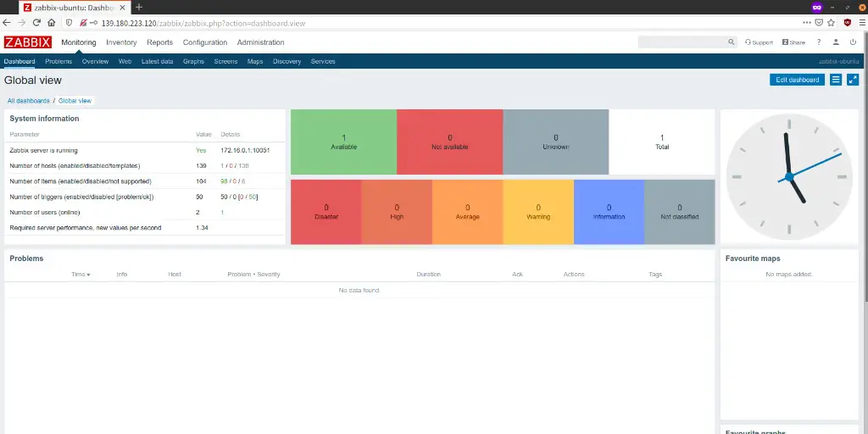Screen dimensions: 868x434
Task: Open the Screens submenu tab
Action: tap(225, 61)
